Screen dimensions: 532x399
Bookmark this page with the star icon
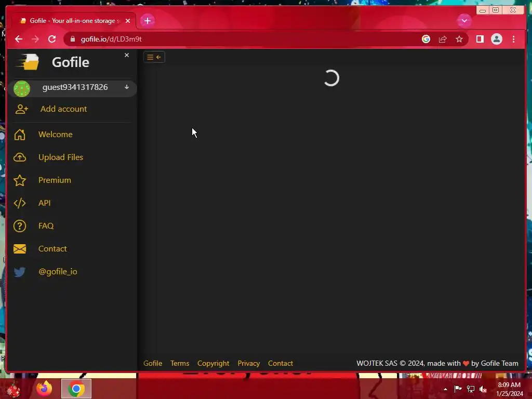[459, 39]
